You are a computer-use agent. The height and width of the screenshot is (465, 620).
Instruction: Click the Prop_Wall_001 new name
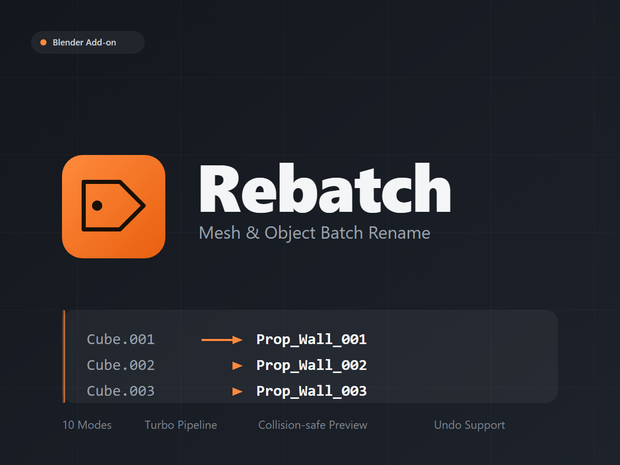312,340
